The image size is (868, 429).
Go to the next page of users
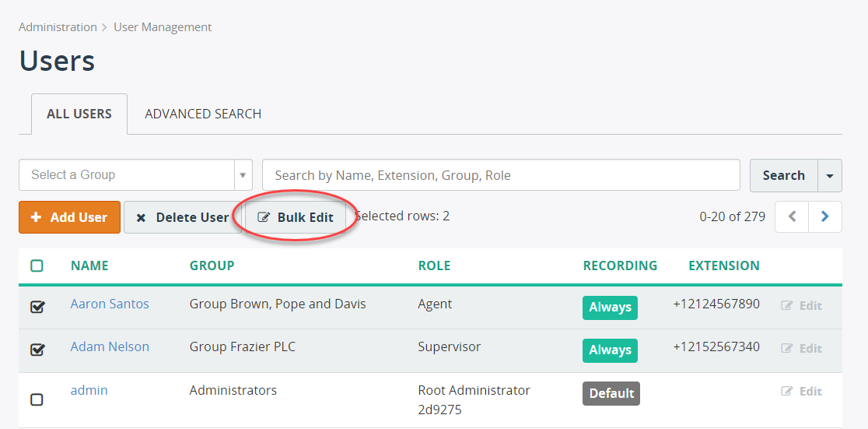tap(825, 216)
